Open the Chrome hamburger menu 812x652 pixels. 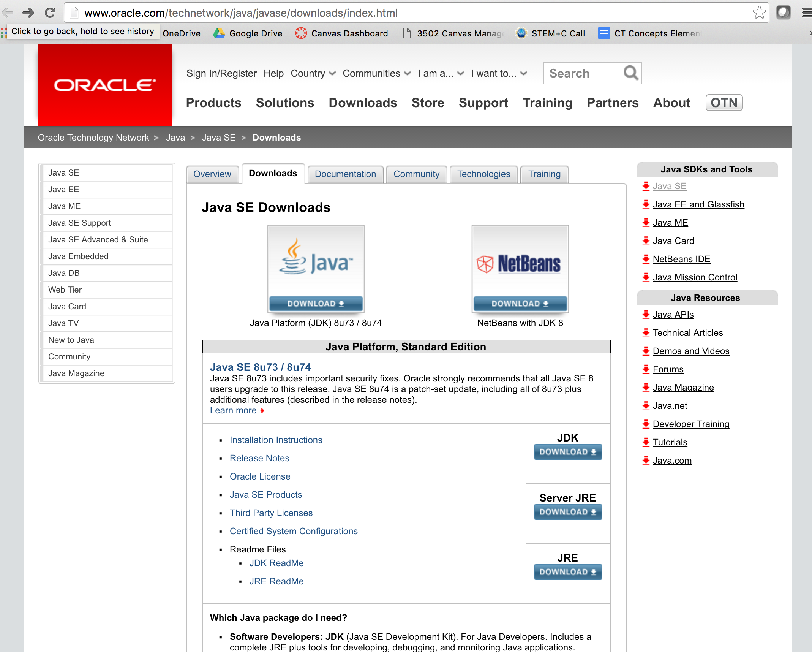[x=807, y=13]
